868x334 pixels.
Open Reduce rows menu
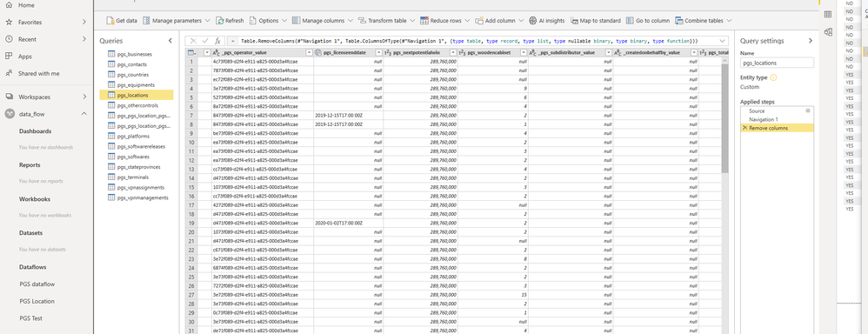point(445,21)
